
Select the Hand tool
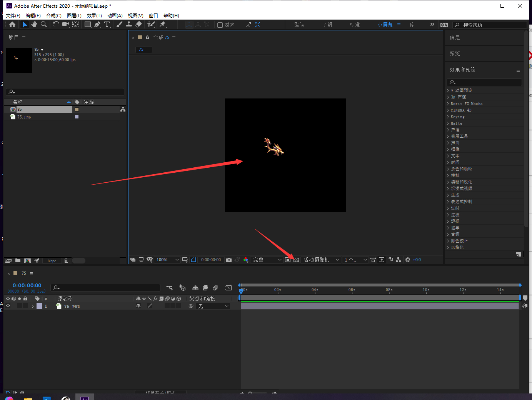pyautogui.click(x=34, y=25)
